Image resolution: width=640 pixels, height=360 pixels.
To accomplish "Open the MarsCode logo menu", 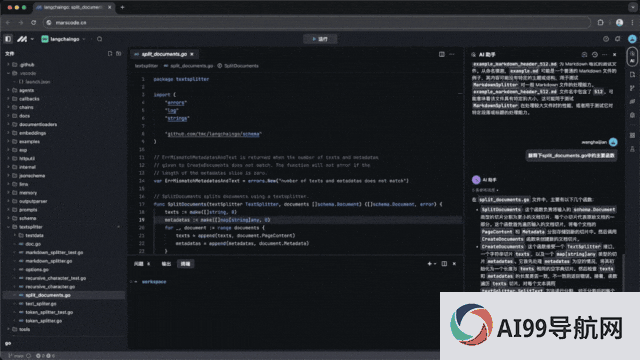I will tap(24, 39).
